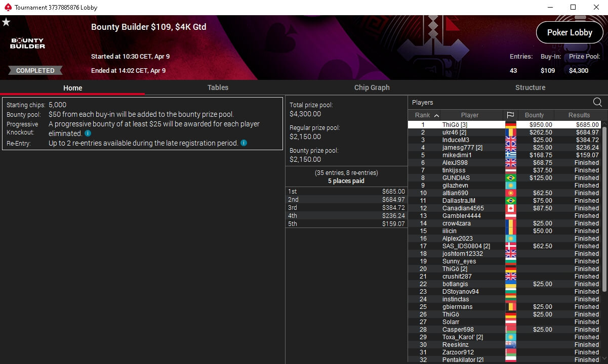
Task: Open the Poker Lobby button
Action: (570, 32)
